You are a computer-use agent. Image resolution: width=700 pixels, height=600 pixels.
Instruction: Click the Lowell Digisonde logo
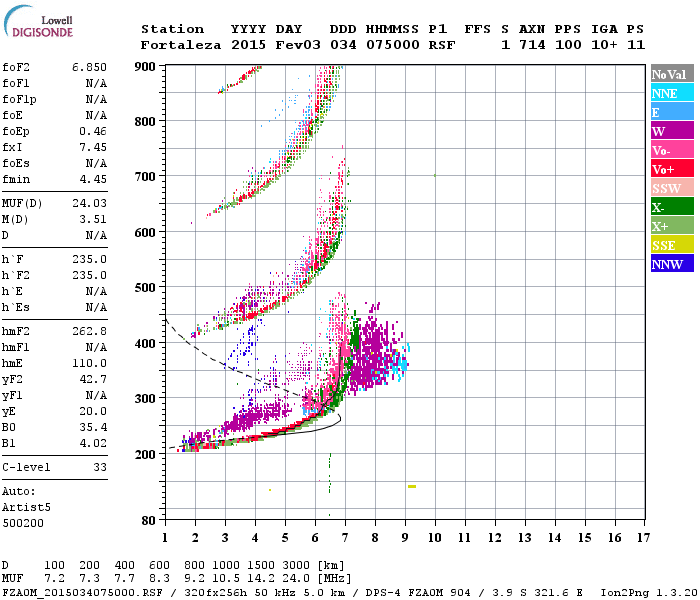tap(38, 21)
